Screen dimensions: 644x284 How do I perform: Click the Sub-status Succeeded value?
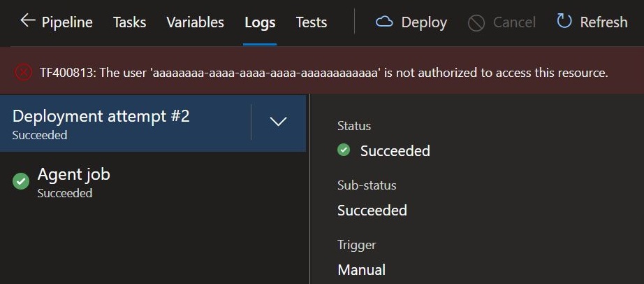[x=372, y=211]
